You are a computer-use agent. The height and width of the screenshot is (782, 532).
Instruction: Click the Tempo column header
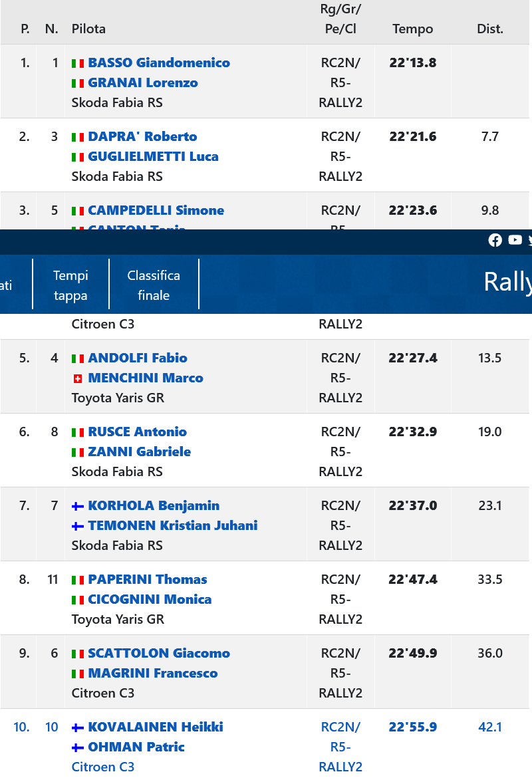pos(412,29)
